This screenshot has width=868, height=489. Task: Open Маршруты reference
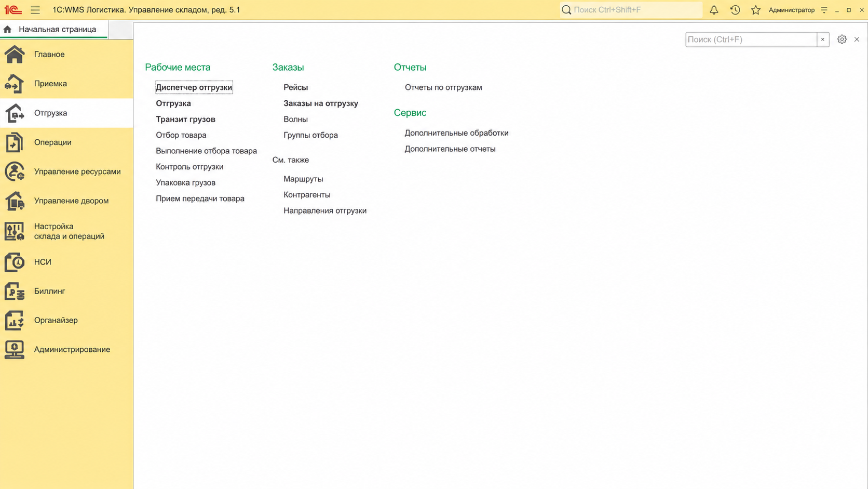point(303,179)
